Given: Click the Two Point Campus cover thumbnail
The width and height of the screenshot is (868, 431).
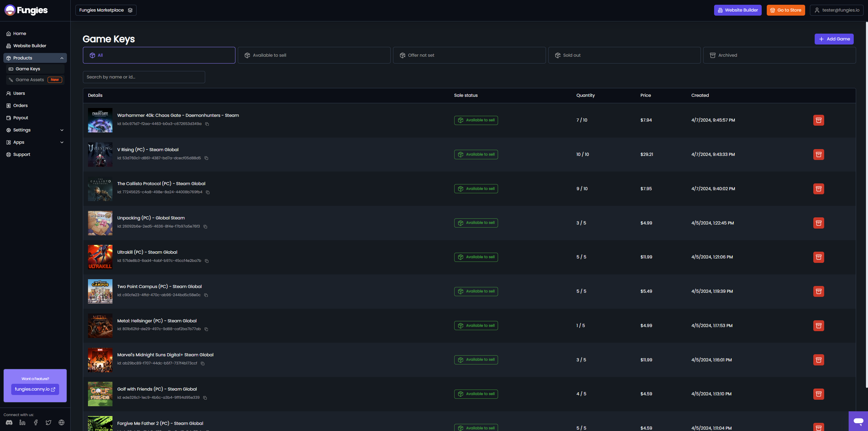Looking at the screenshot, I should [x=100, y=291].
